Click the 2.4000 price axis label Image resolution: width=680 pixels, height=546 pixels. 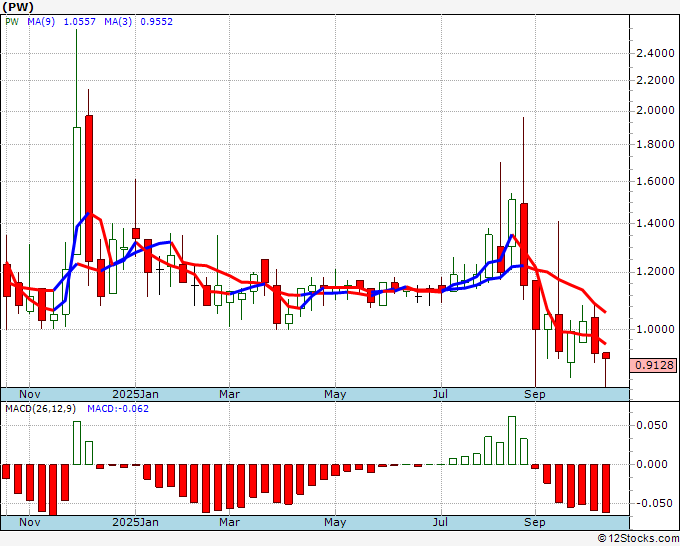(654, 54)
